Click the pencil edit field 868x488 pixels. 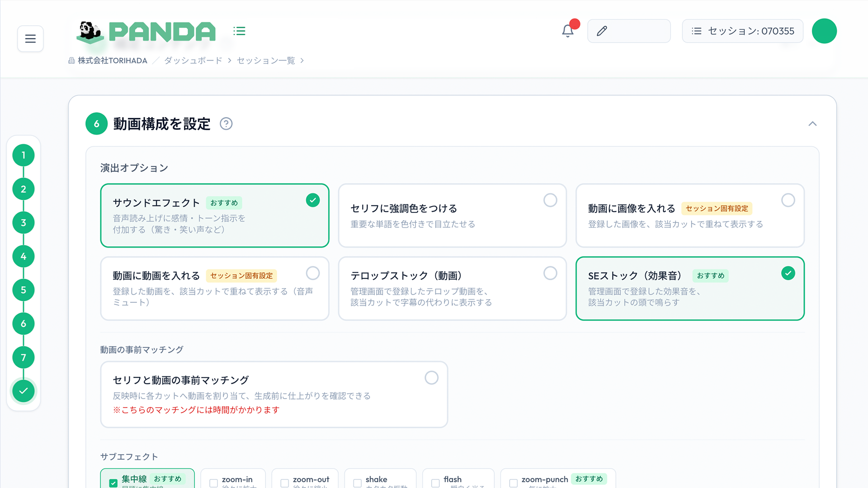(629, 31)
